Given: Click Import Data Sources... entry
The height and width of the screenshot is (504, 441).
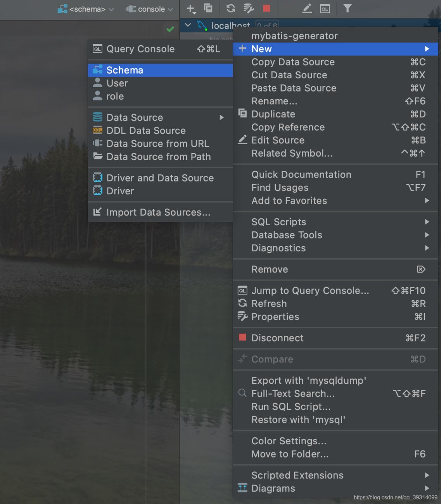Looking at the screenshot, I should (158, 212).
